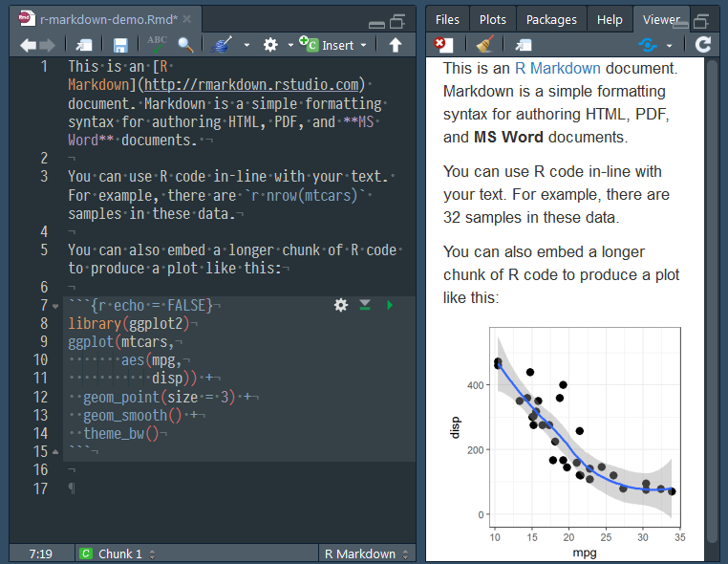Open Chunk 1 navigation selector
The width and height of the screenshot is (728, 564).
pyautogui.click(x=119, y=553)
